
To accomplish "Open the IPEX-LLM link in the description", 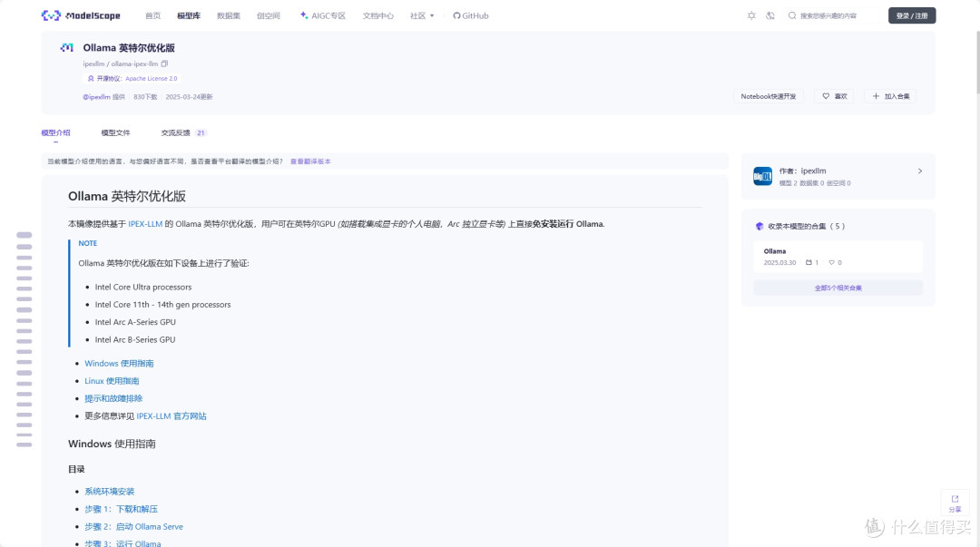I will tap(145, 224).
